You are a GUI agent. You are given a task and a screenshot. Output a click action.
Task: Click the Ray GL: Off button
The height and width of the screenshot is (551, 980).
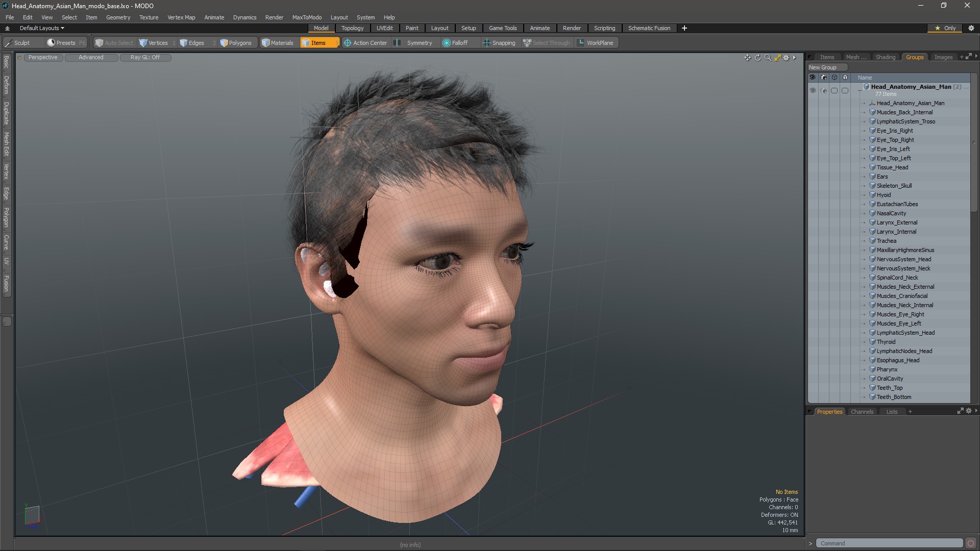(145, 58)
